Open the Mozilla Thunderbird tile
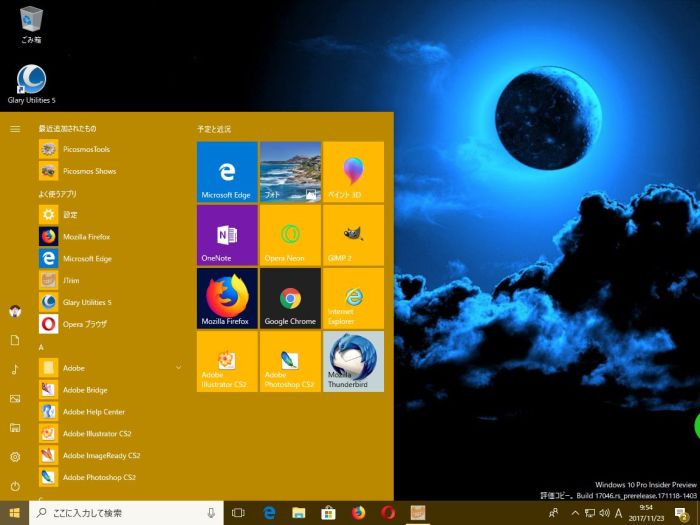Screen dimensions: 700x525 (x=353, y=361)
